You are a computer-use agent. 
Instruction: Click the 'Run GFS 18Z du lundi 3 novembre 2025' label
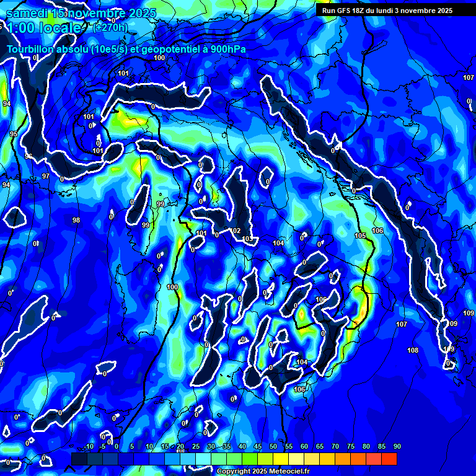(x=387, y=11)
